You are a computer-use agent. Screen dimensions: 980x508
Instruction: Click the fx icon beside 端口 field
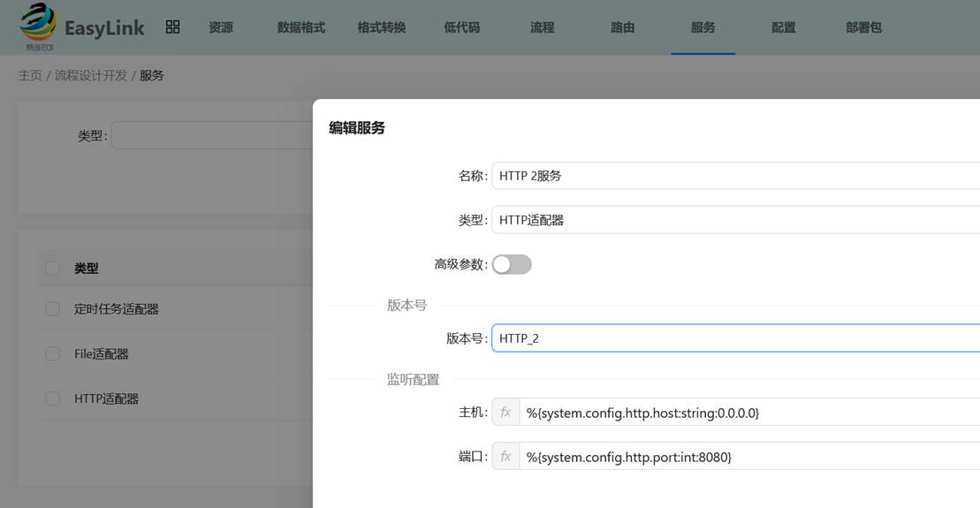click(505, 457)
